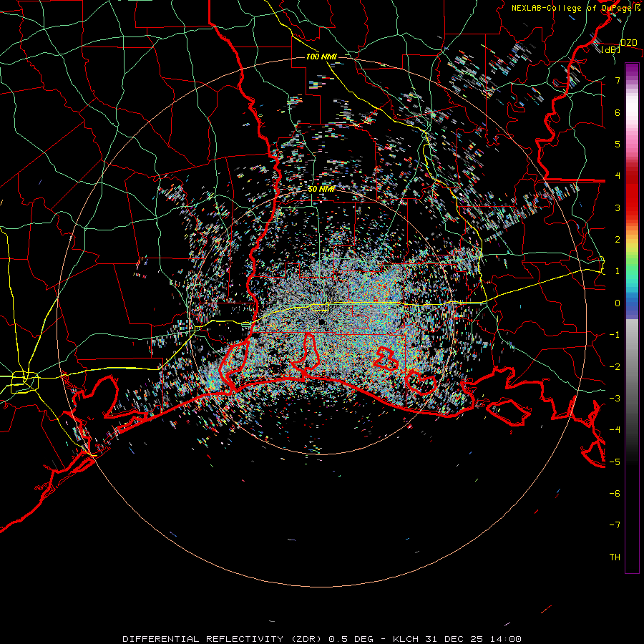This screenshot has height=644, width=644.
Task: Click the Differential Reflectivity caption at bottom
Action: 322,639
